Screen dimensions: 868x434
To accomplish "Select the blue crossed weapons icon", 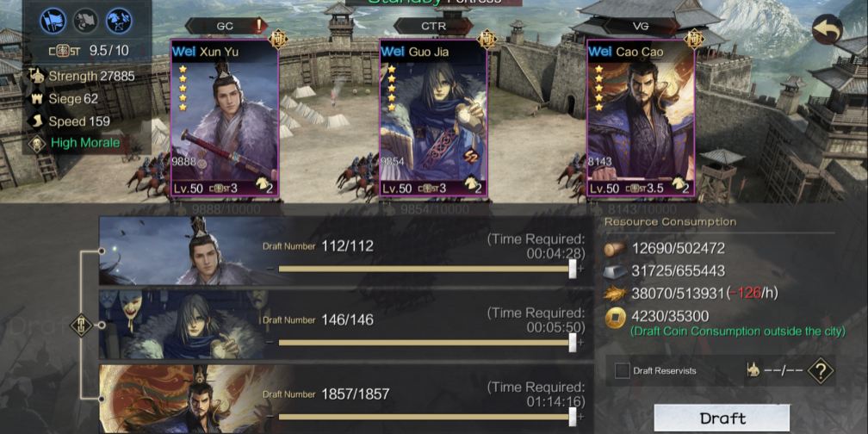I will tap(119, 21).
